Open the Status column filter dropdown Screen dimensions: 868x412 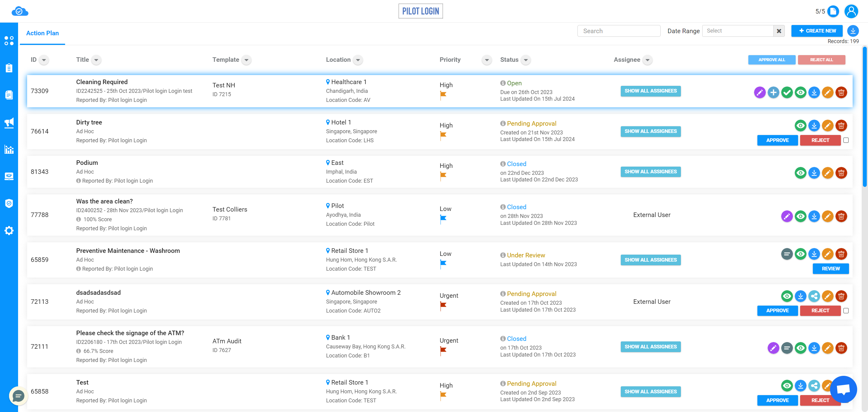click(526, 60)
